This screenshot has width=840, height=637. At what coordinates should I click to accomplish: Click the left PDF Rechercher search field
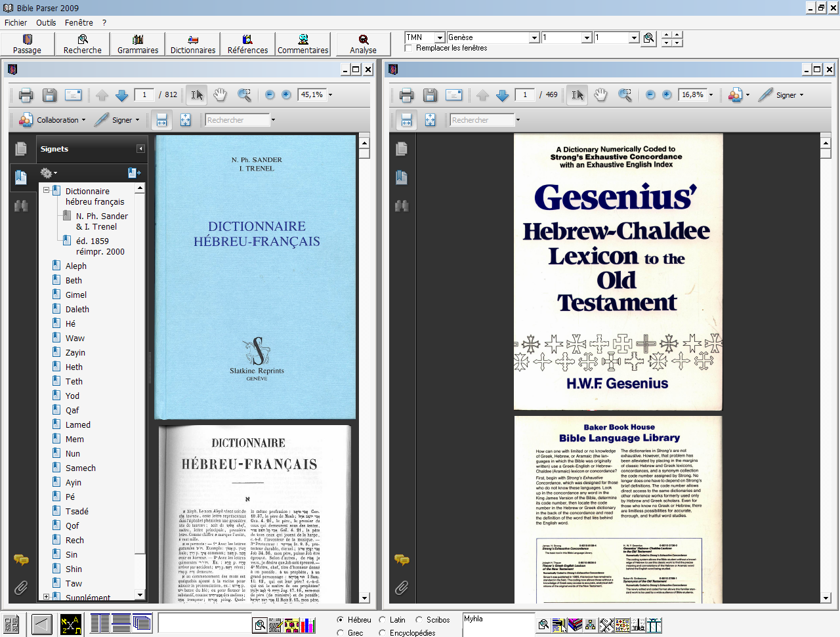coord(237,120)
